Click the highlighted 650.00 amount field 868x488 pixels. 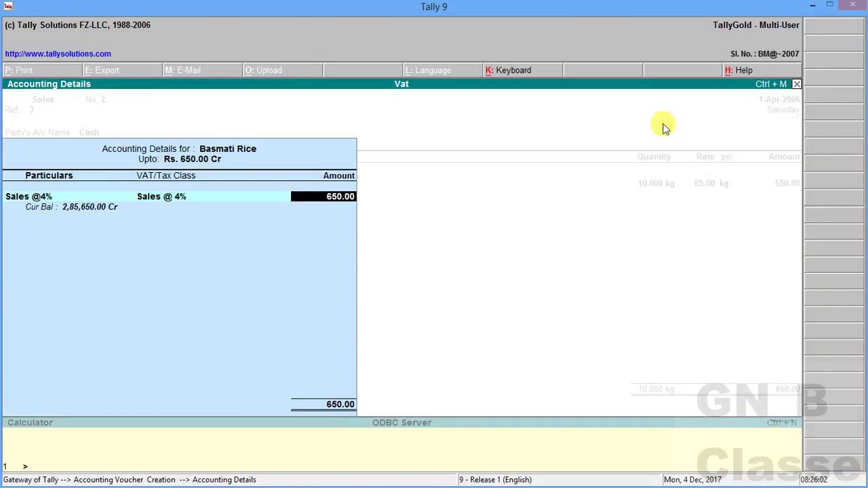[x=323, y=197]
